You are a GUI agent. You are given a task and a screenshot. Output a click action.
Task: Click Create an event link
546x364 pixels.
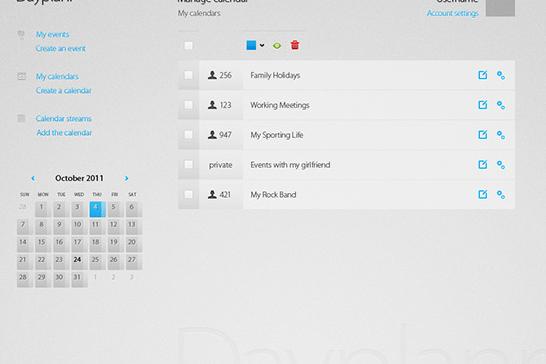click(61, 48)
